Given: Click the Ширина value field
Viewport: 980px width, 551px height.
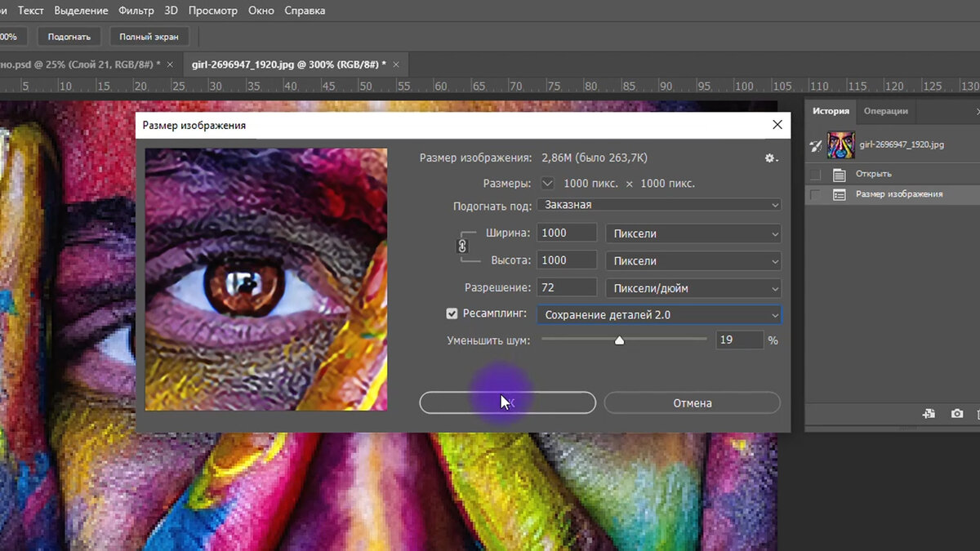Looking at the screenshot, I should point(567,233).
